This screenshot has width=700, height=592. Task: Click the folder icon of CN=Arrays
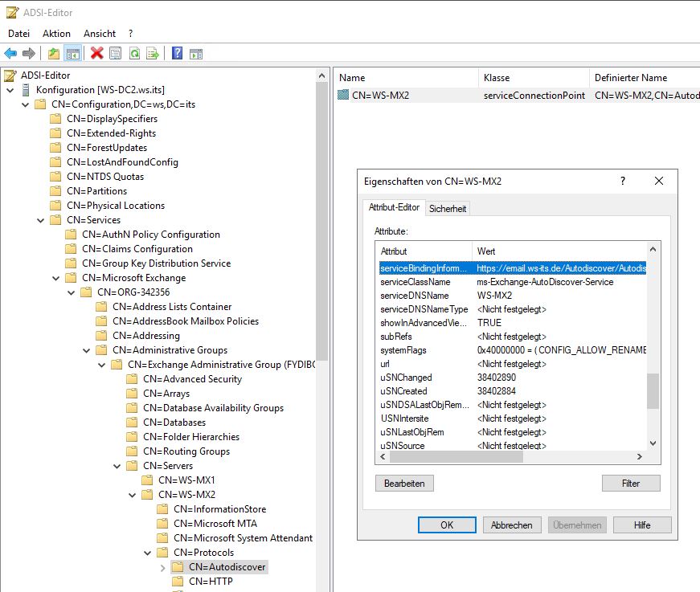132,393
